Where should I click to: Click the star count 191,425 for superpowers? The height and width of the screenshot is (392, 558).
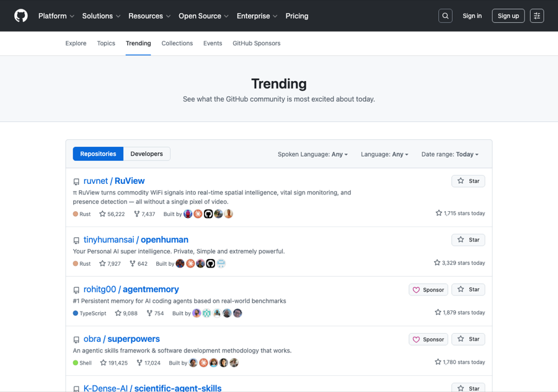[114, 363]
